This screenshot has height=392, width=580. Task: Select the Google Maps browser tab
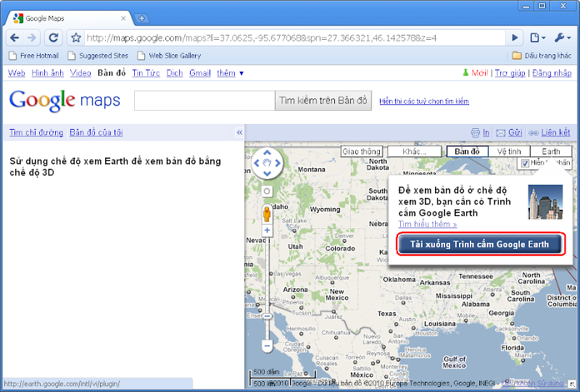70,18
